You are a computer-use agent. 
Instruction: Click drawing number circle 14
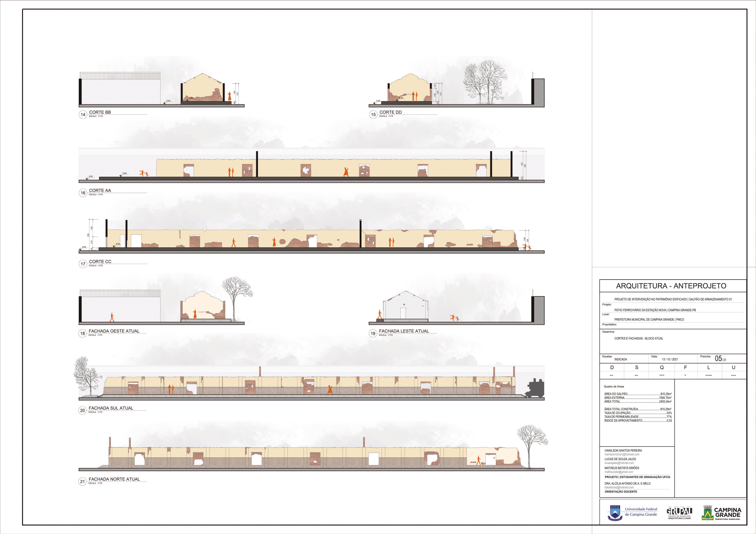pos(83,115)
